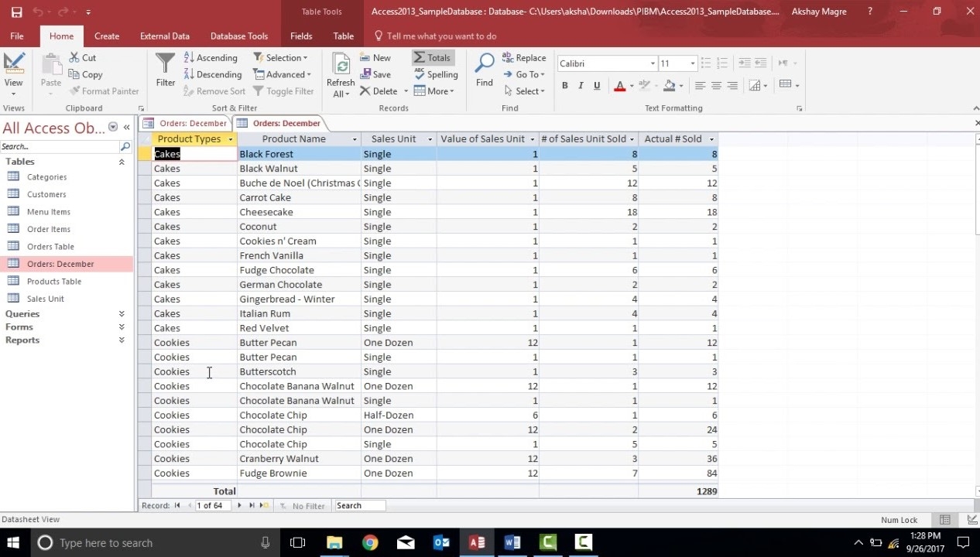Open the Calibri font name dropdown

(x=653, y=63)
